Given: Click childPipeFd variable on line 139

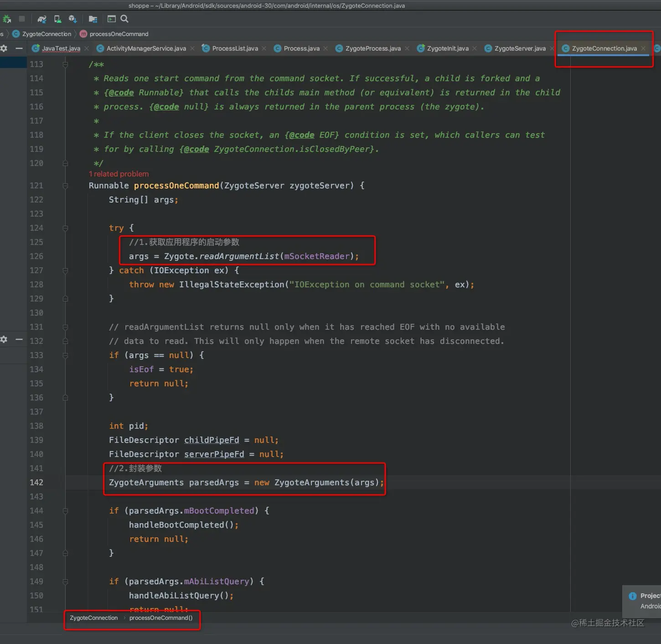Looking at the screenshot, I should coord(212,440).
